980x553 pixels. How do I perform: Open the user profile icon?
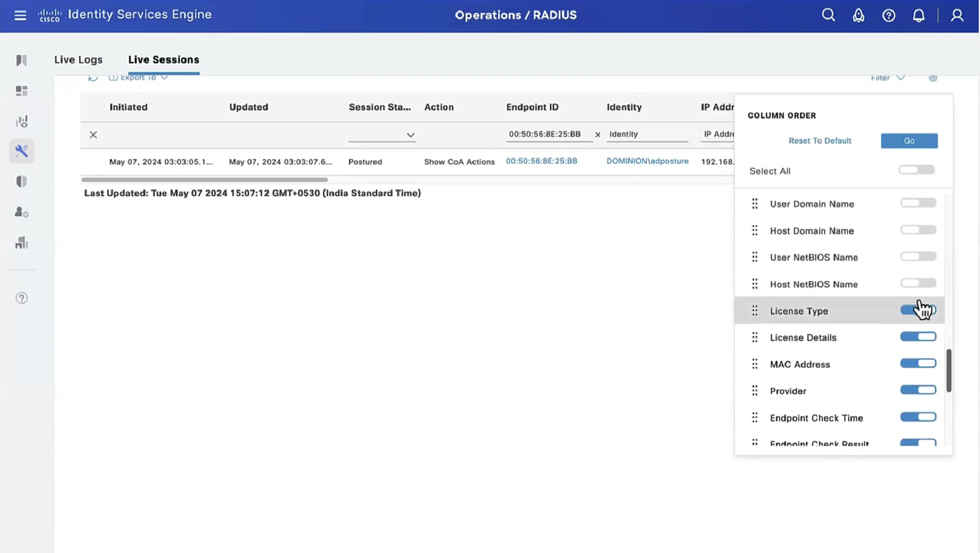tap(957, 15)
